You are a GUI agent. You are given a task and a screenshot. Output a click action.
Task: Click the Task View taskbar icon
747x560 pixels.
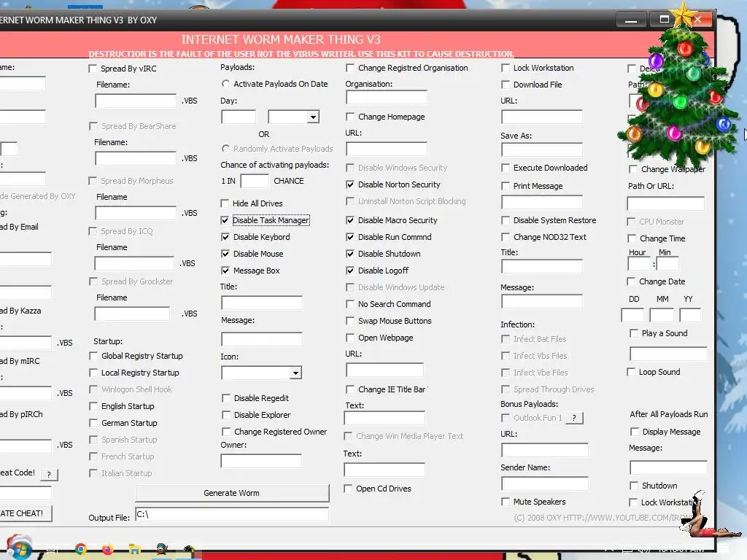[53, 550]
